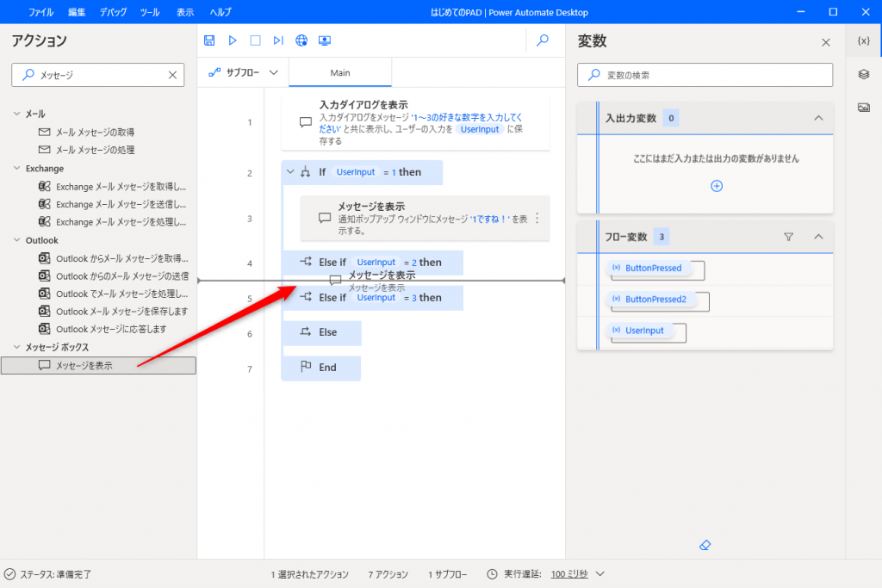The width and height of the screenshot is (882, 588).
Task: Select the メッセージを表示 action in action list
Action: [x=98, y=365]
